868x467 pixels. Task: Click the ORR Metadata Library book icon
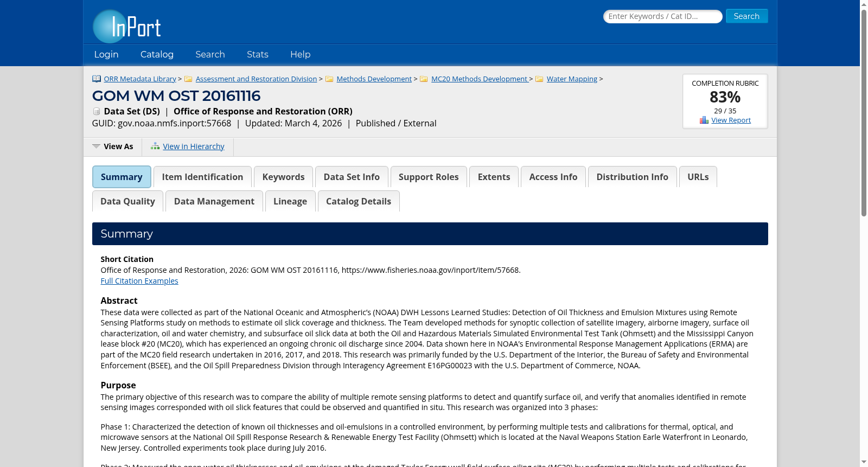pyautogui.click(x=97, y=79)
